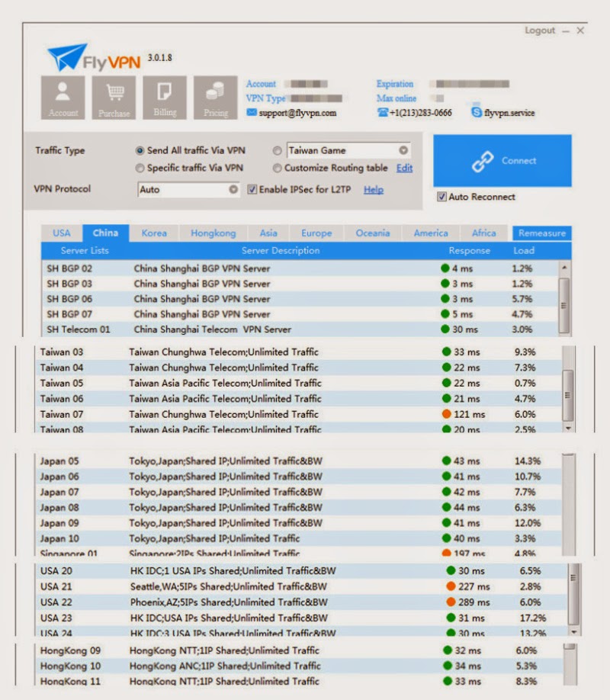
Task: Open the Taiwan Game dropdown arrow
Action: (x=403, y=150)
